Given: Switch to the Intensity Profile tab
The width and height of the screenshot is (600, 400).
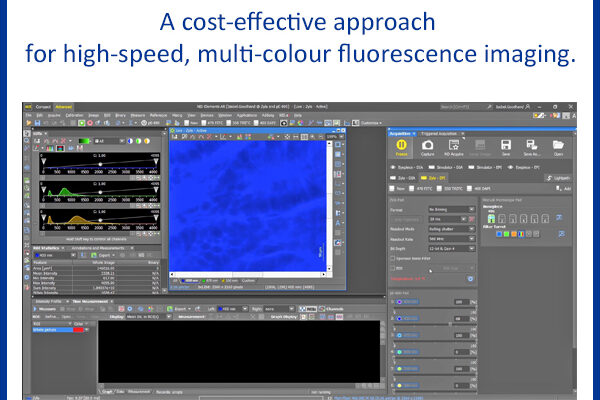Looking at the screenshot, I should [x=48, y=302].
